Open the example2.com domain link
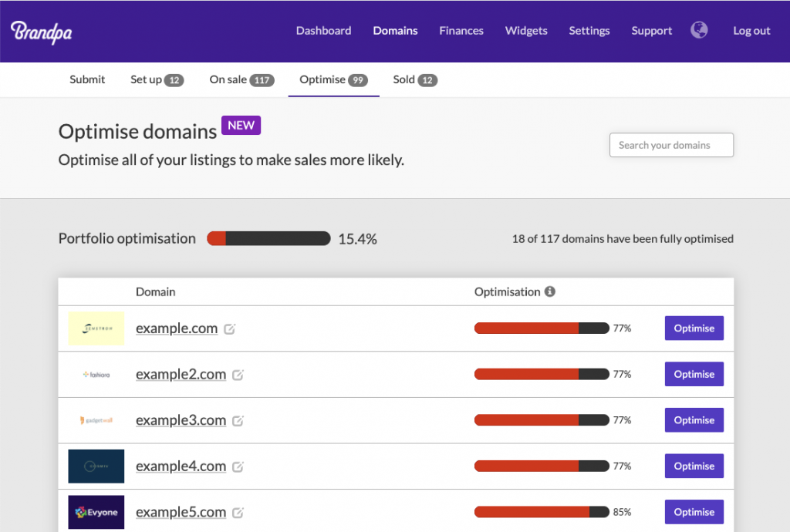Screen dimensions: 790x532 tap(181, 374)
